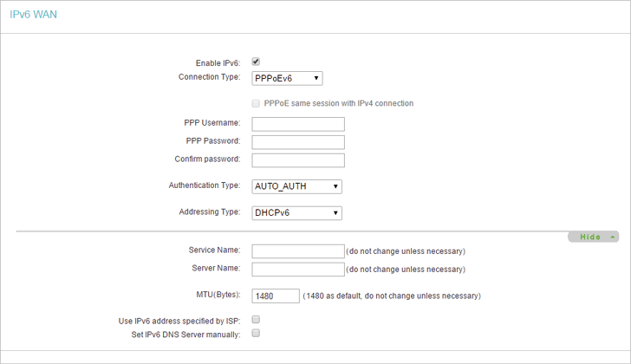Focus the PPP Password field
Image resolution: width=631 pixels, height=364 pixels.
pos(298,142)
